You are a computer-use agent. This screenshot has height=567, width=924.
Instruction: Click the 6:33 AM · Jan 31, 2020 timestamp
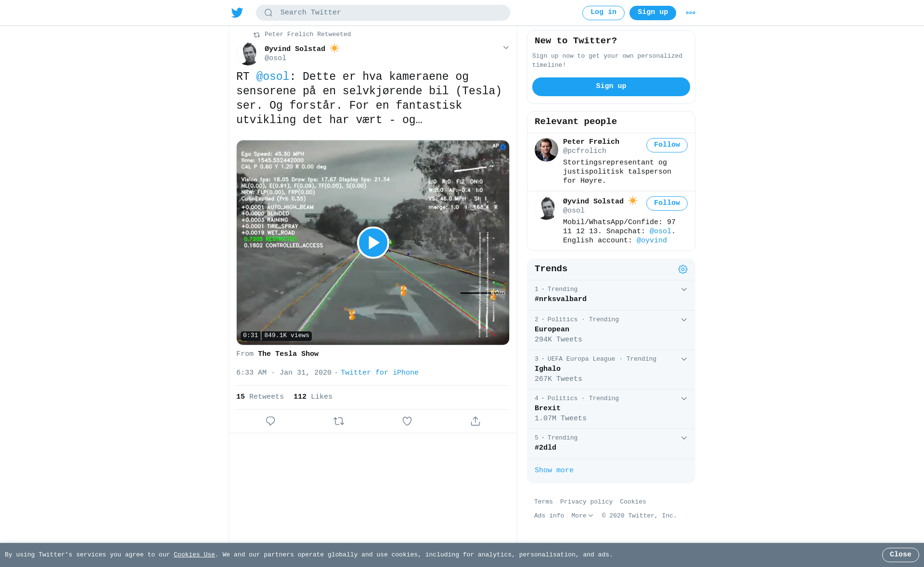click(x=284, y=373)
